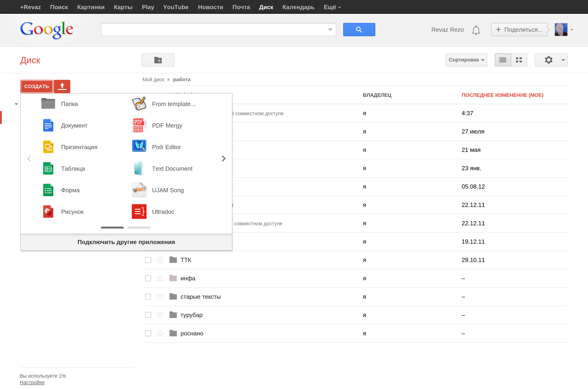Screen dimensions: 588x390
Task: Click the Google logo
Action: coord(47,30)
